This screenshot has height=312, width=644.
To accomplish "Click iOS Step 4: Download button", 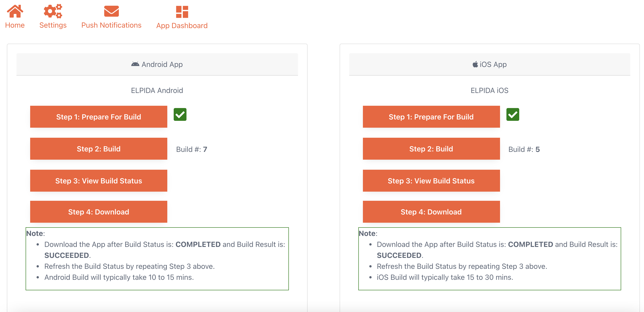I will click(431, 212).
